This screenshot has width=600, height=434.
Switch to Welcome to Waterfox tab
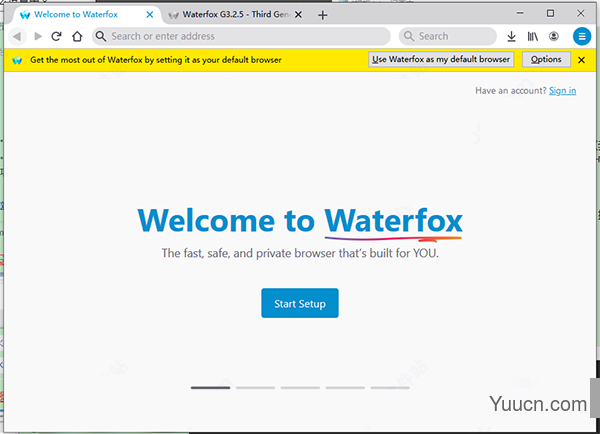click(87, 15)
